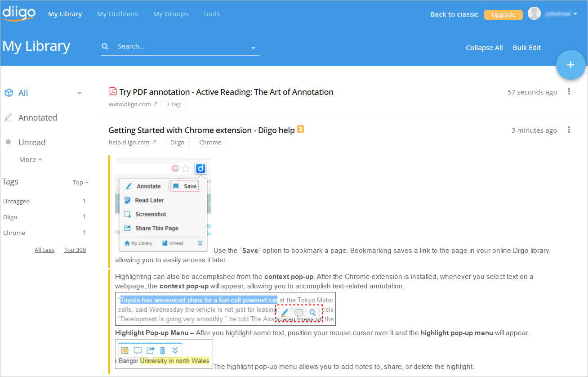Image resolution: width=588 pixels, height=377 pixels.
Task: Click the Chrome tag chip on bookmark
Action: click(x=210, y=142)
